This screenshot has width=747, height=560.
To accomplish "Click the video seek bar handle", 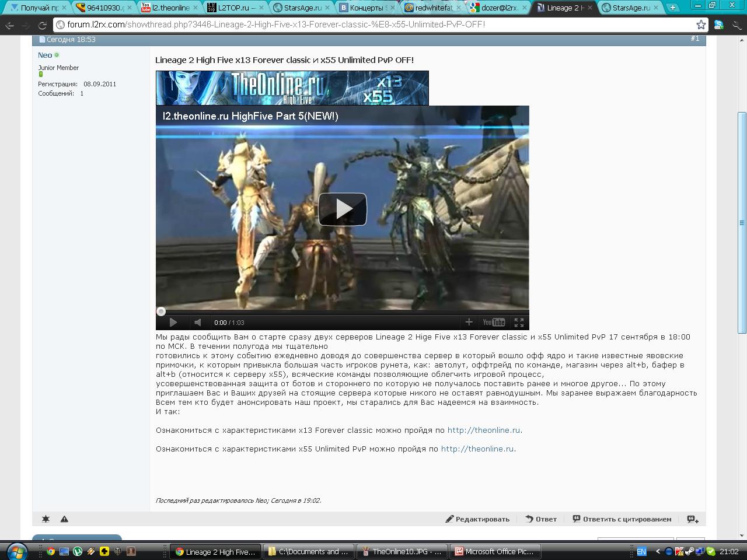I will tap(161, 312).
